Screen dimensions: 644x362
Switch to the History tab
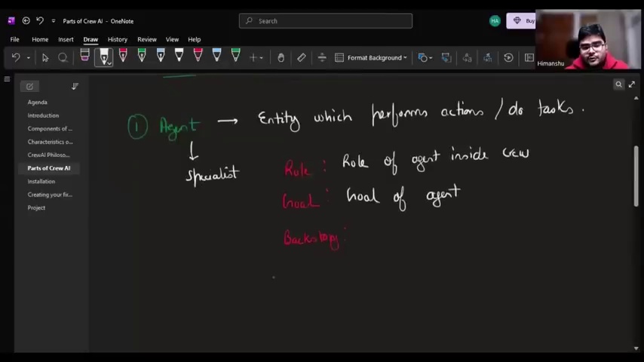pyautogui.click(x=118, y=39)
